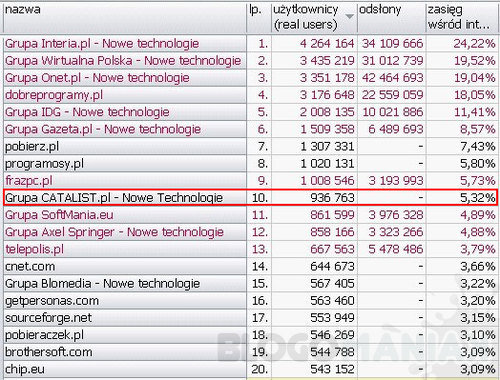This screenshot has width=500, height=380.
Task: Click users value 3 435 219
Action: [327, 61]
